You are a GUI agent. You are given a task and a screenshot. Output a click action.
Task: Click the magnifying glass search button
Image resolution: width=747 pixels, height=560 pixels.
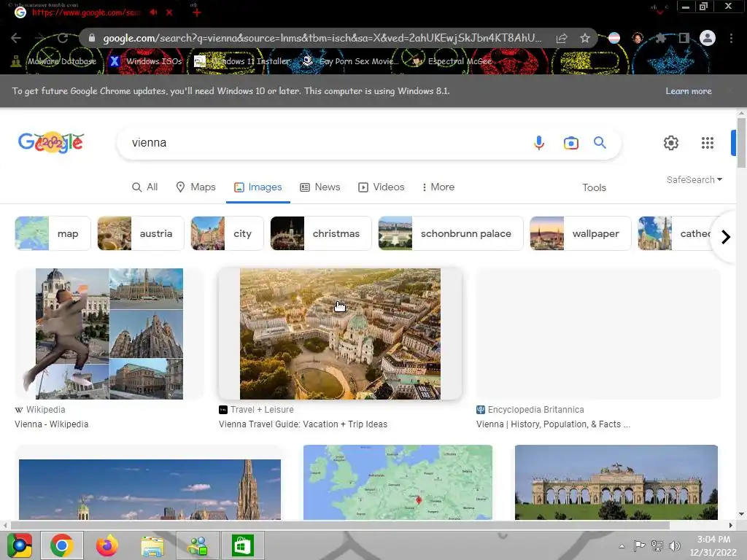click(x=600, y=142)
